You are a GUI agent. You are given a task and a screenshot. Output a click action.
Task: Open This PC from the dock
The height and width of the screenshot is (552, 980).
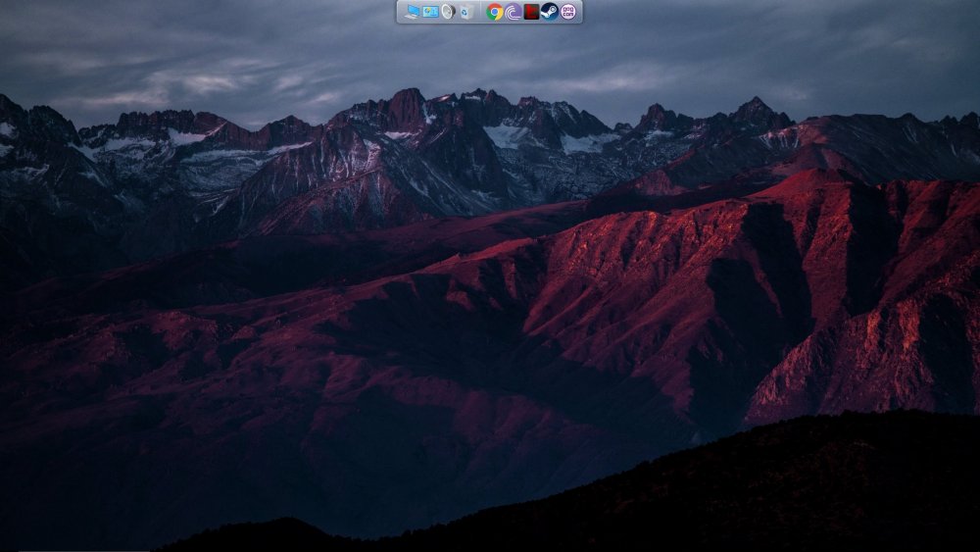point(412,12)
